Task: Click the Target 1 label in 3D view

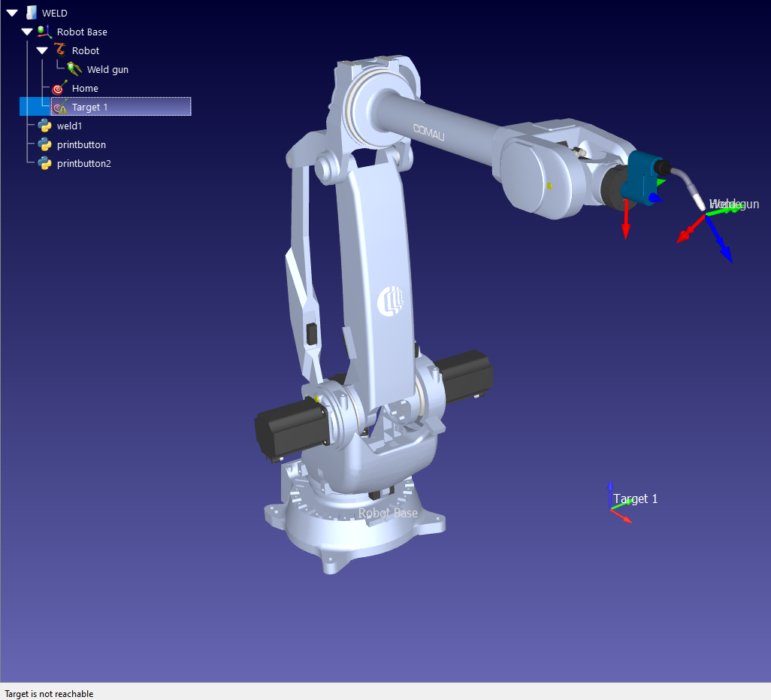Action: pyautogui.click(x=635, y=498)
